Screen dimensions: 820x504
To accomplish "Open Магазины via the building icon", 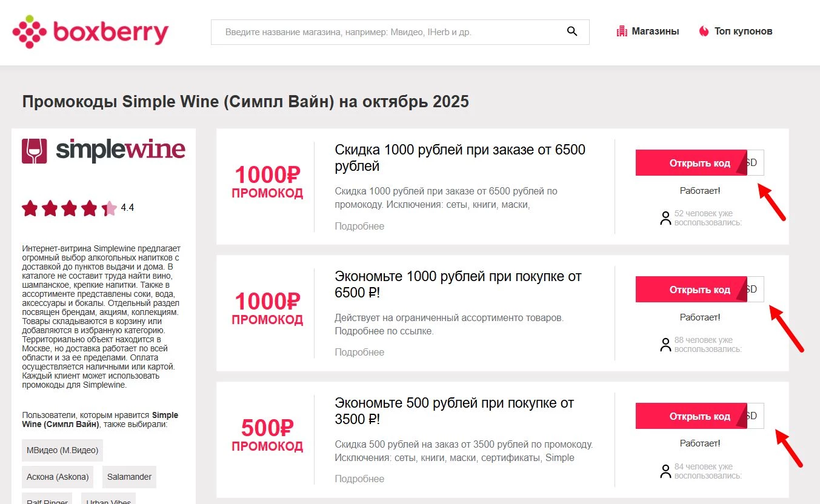I will [x=622, y=30].
